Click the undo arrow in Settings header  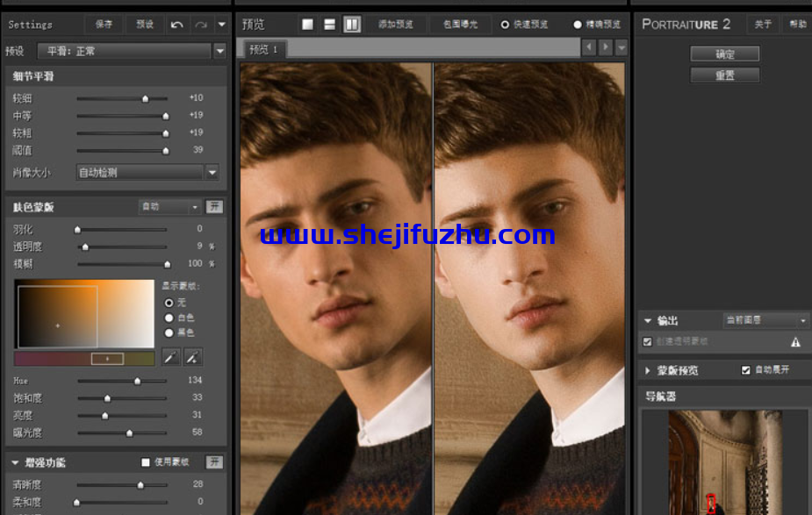click(x=177, y=25)
